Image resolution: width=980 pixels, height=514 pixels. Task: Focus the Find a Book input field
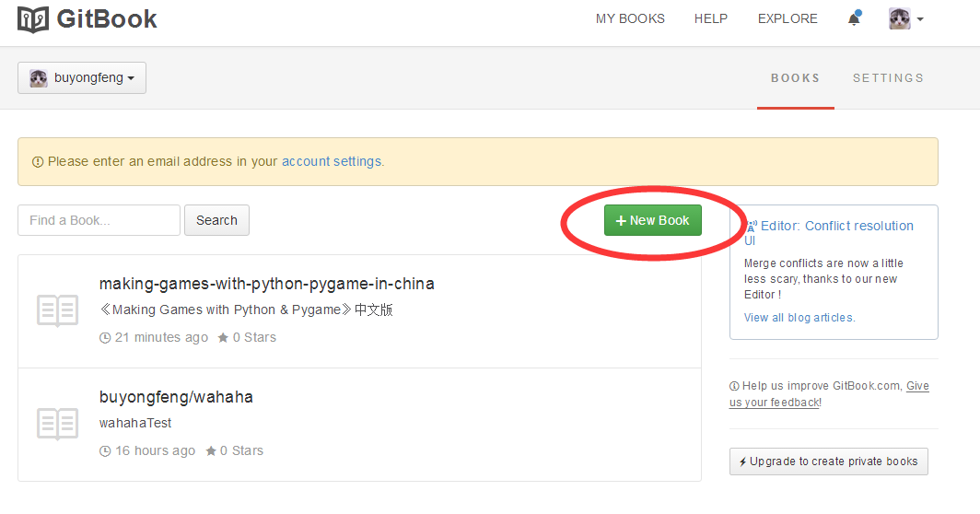pyautogui.click(x=99, y=220)
